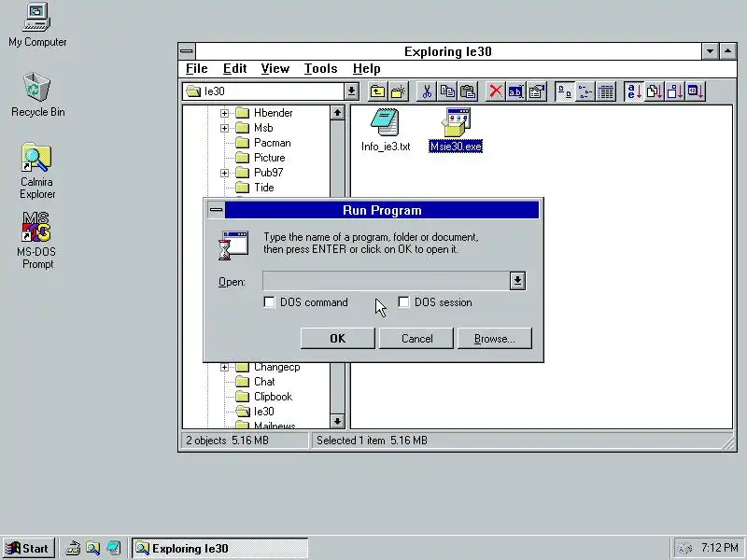Paste from clipboard toolbar icon

[x=468, y=91]
